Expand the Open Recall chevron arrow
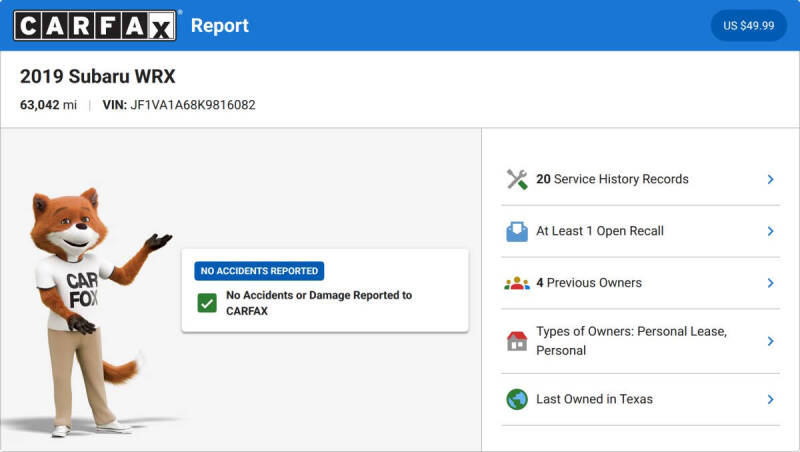 [770, 231]
